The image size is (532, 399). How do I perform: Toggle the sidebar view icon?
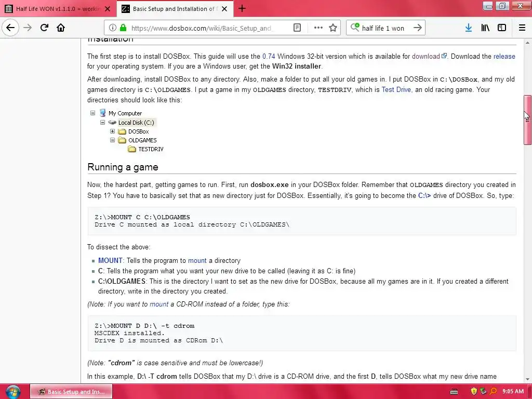[502, 28]
